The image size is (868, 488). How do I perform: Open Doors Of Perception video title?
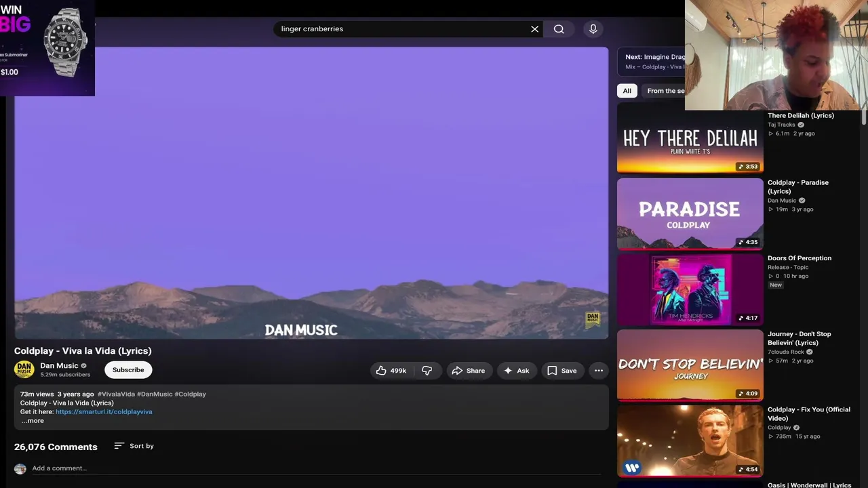point(800,258)
